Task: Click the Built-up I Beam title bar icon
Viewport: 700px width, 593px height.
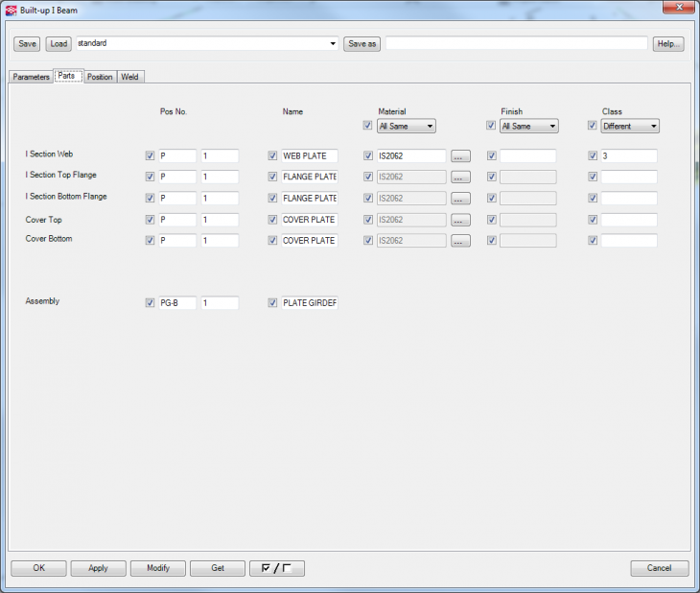Action: click(x=12, y=9)
